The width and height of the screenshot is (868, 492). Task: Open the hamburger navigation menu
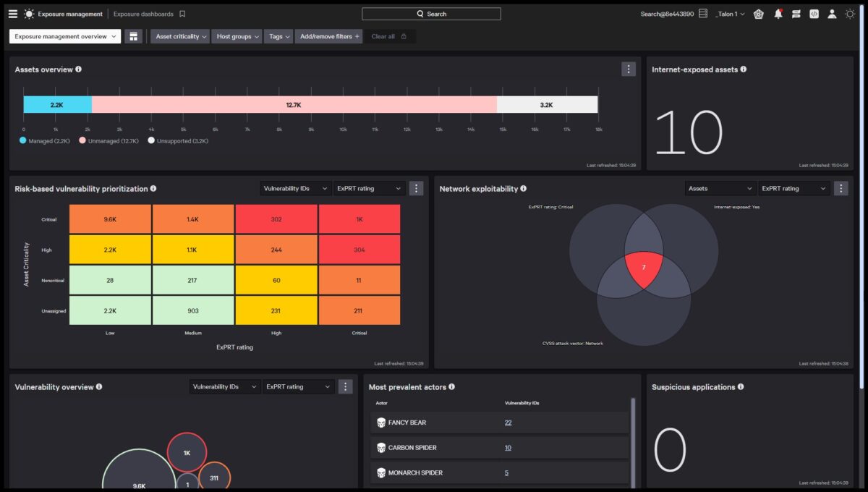pyautogui.click(x=12, y=14)
